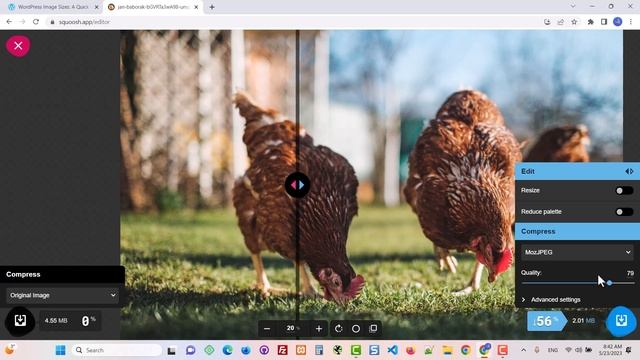Open File Explorer from the taskbar

click(x=447, y=350)
